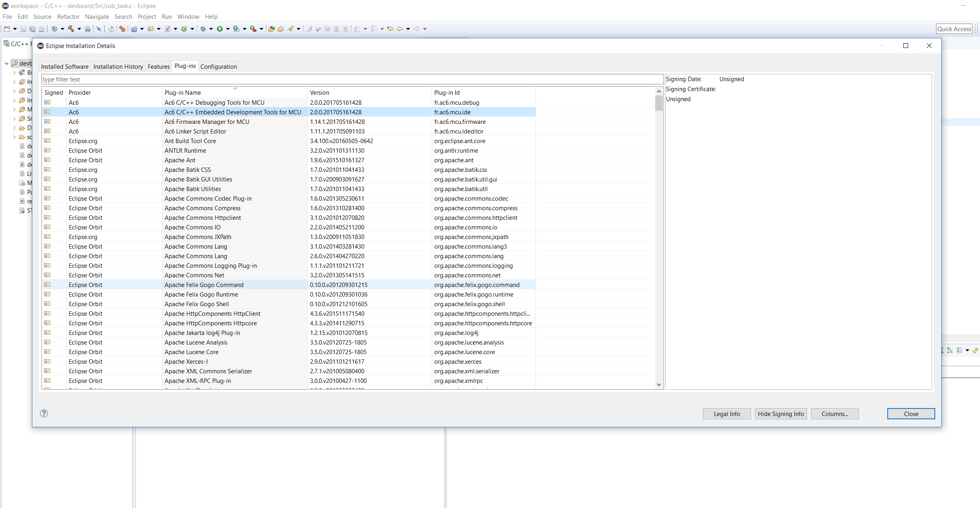This screenshot has width=980, height=508.
Task: Click the green Run toolbar icon
Action: coord(220,29)
